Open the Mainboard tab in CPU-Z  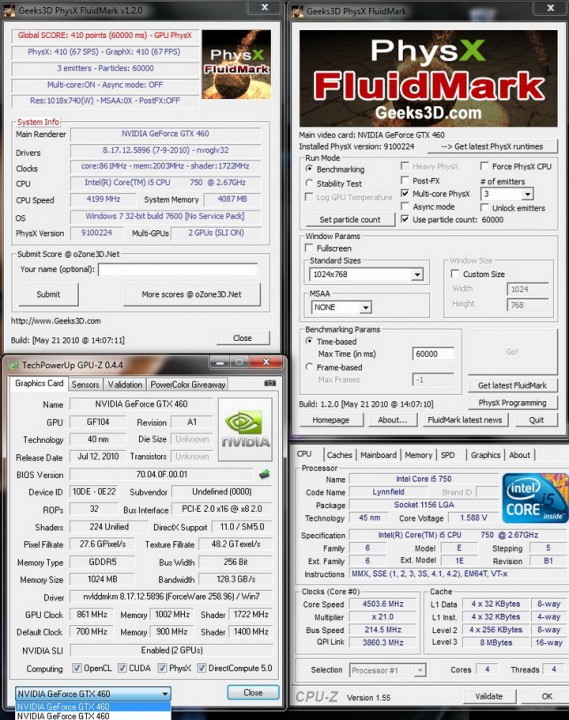click(378, 455)
